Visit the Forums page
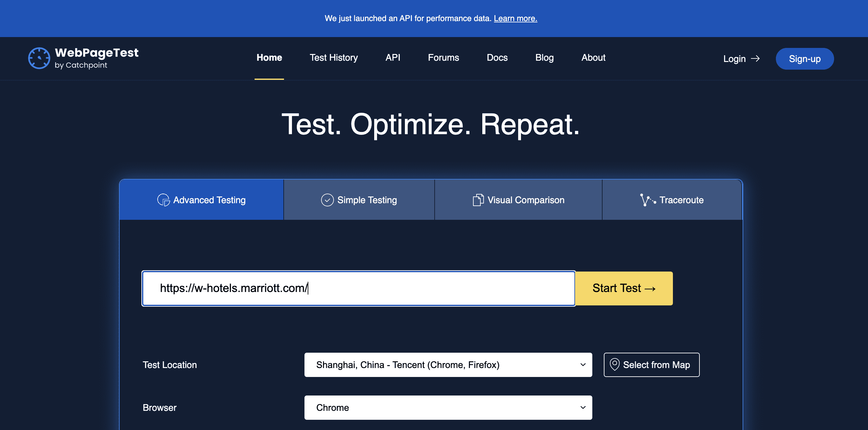Screen dimensions: 868x430 (443, 58)
